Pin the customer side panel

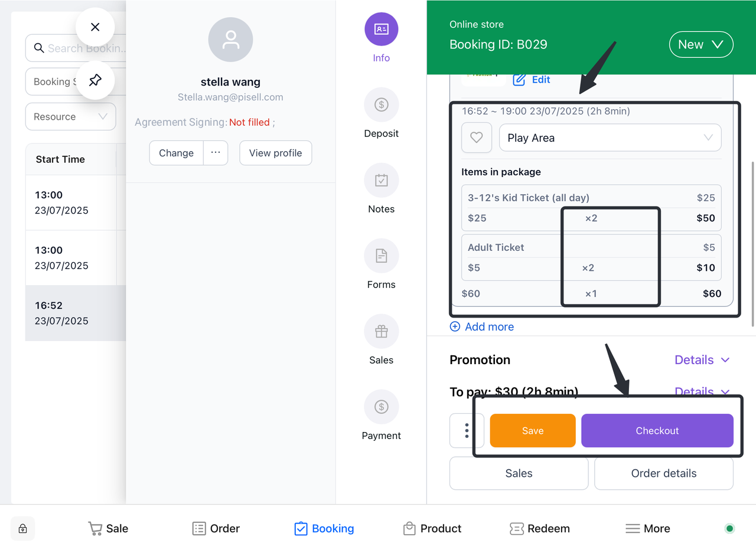(x=95, y=80)
